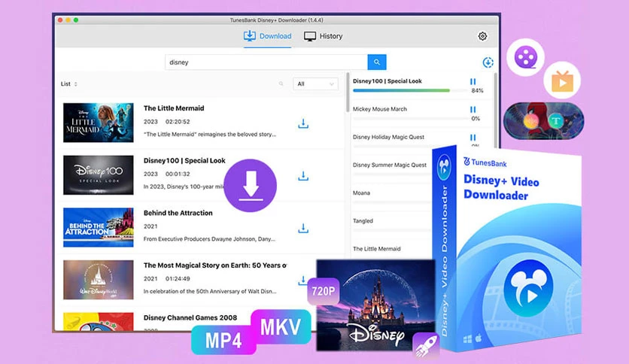Select the Behind the Attraction title
This screenshot has width=629, height=364.
tap(178, 213)
